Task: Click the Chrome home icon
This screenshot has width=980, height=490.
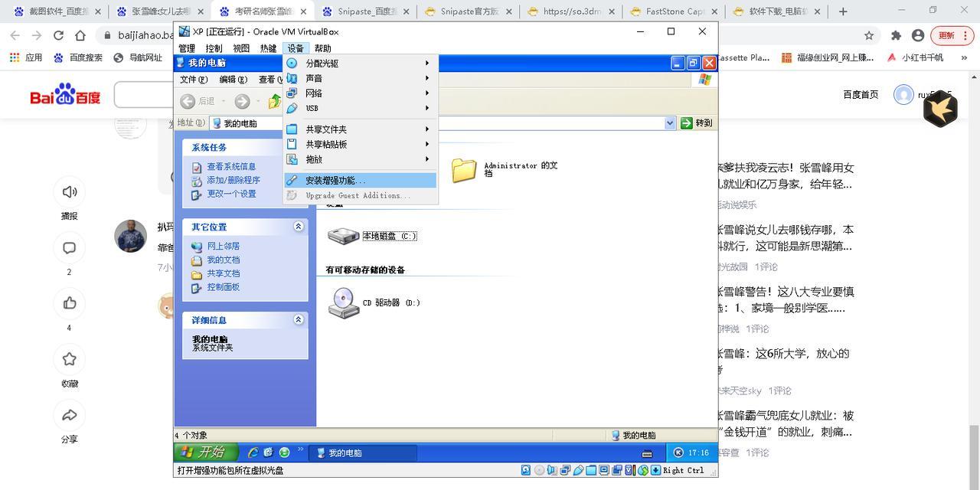Action: [x=80, y=35]
